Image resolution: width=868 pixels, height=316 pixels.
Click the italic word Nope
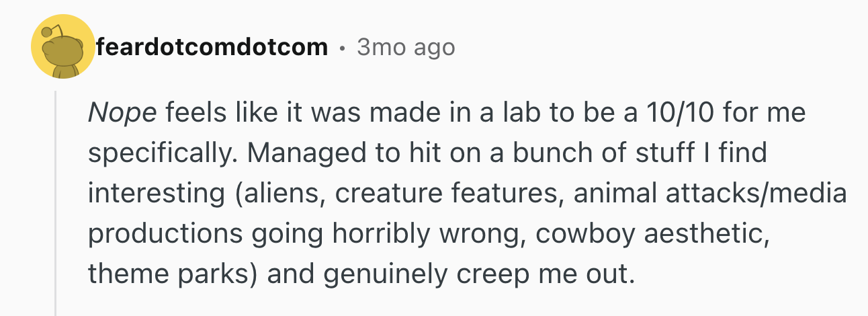(122, 114)
